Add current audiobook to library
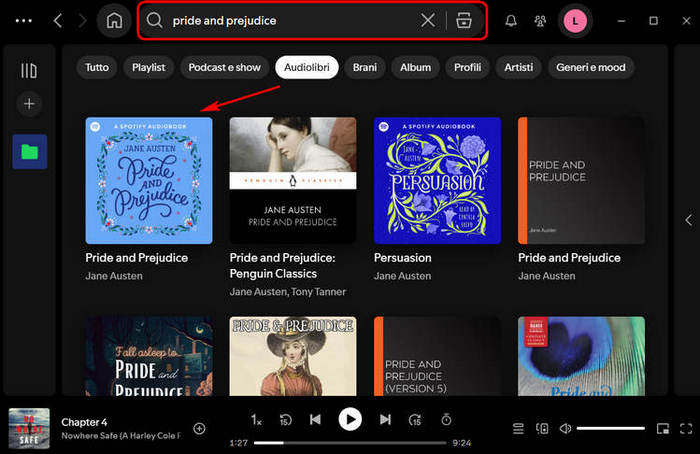The height and width of the screenshot is (454, 700). [x=200, y=429]
